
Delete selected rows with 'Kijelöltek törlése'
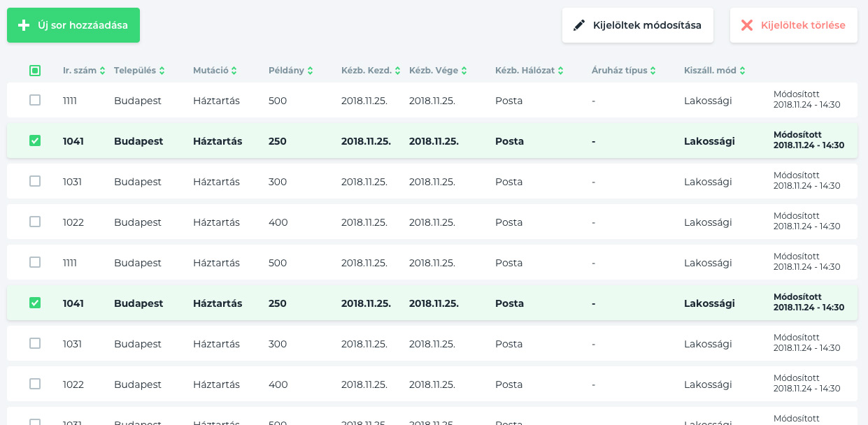click(794, 25)
